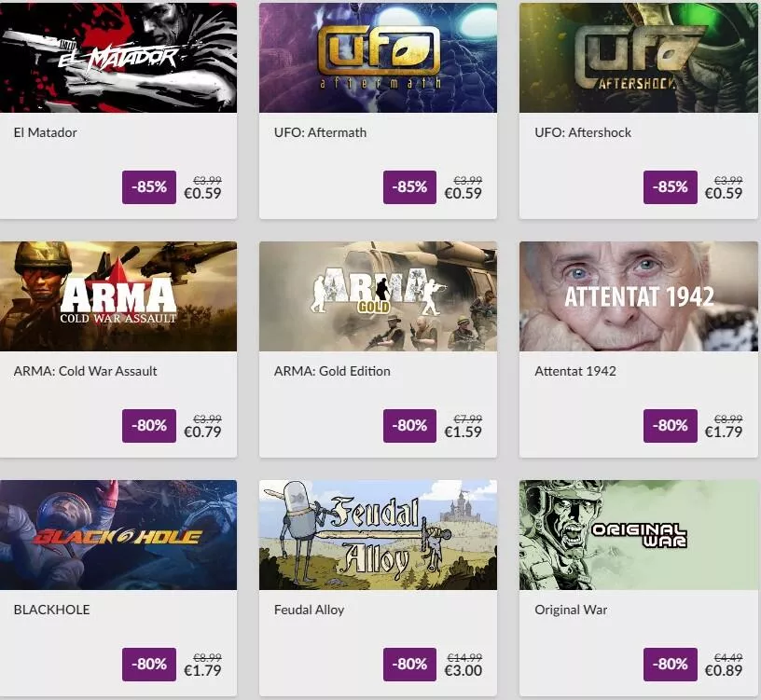Click the -80% badge on BLACKHOLE
This screenshot has width=761, height=700.
[x=149, y=664]
